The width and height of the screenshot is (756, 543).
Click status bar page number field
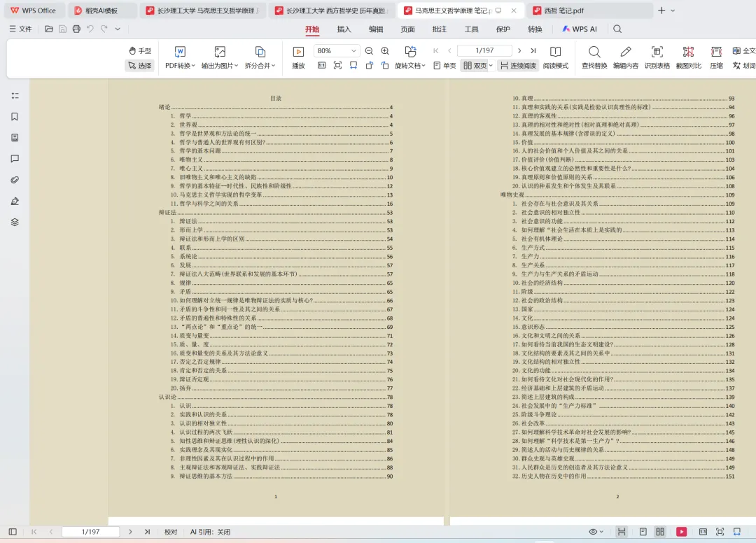90,532
